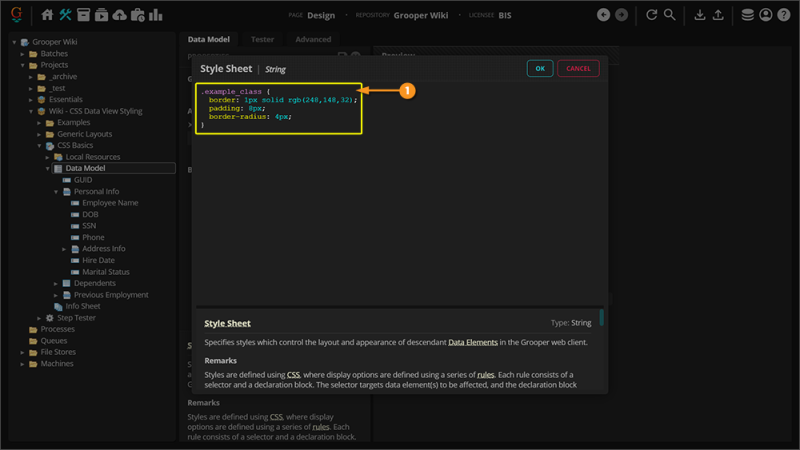The image size is (800, 450).
Task: Click the cloud upload icon
Action: tap(120, 15)
